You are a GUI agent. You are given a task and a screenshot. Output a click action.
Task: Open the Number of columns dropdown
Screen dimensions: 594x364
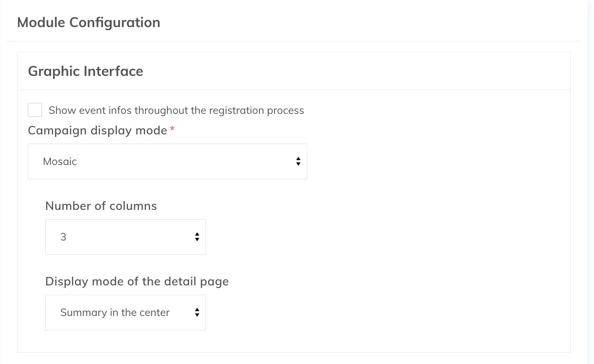pos(125,237)
